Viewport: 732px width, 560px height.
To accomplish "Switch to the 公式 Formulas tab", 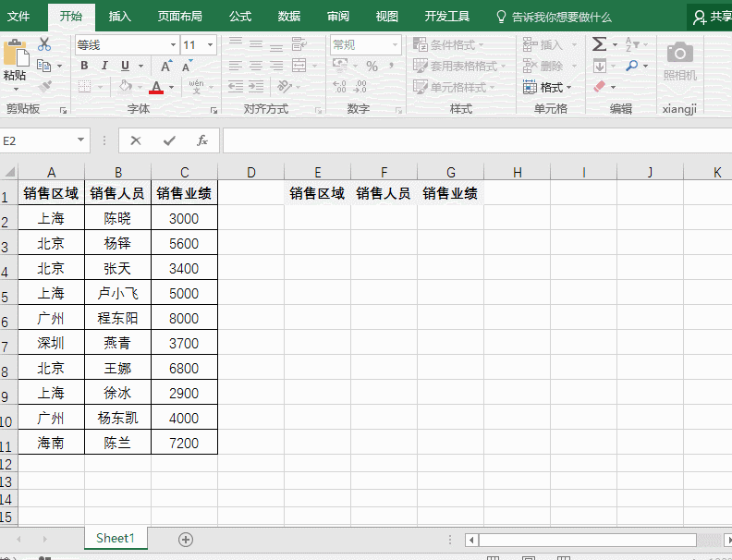I will click(240, 17).
